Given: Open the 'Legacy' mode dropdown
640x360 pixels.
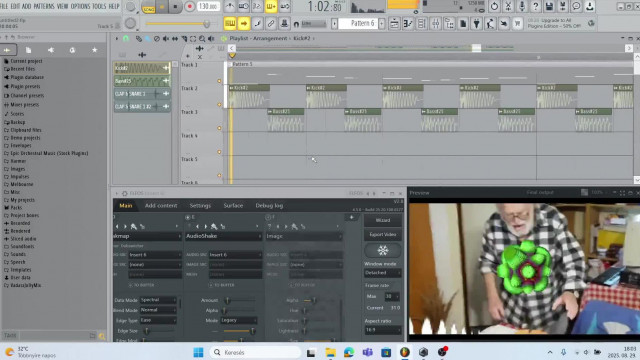Looking at the screenshot, I should pos(238,320).
